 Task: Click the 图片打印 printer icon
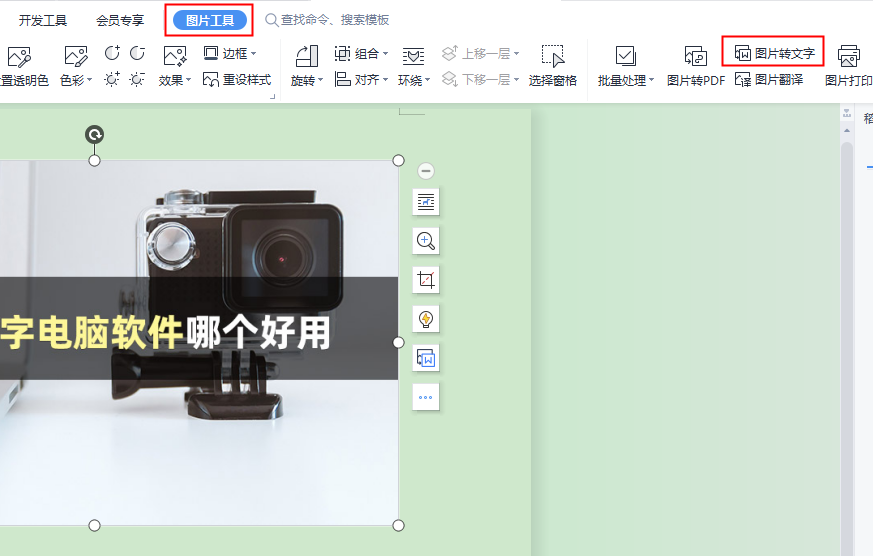(x=849, y=56)
